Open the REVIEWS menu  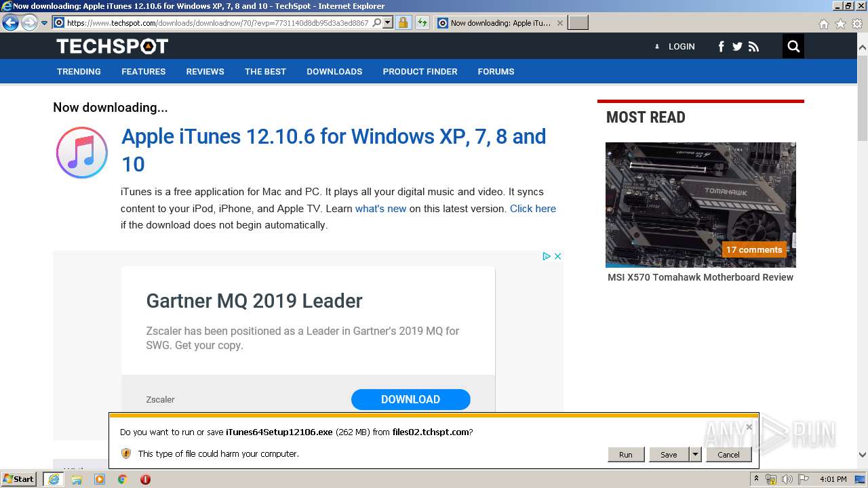click(x=205, y=71)
